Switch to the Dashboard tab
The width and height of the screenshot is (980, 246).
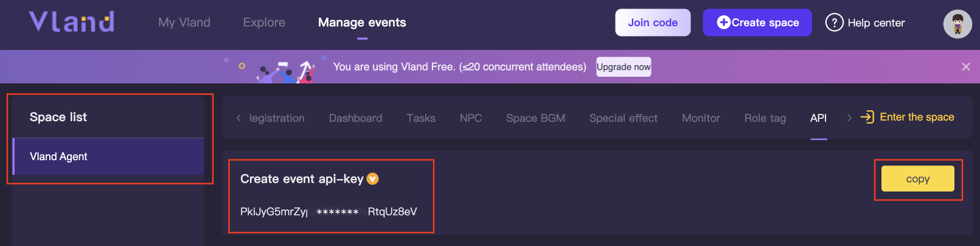click(355, 118)
